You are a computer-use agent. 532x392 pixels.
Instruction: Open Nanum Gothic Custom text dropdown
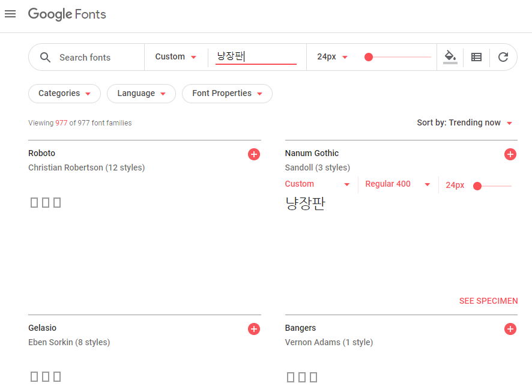pyautogui.click(x=317, y=184)
